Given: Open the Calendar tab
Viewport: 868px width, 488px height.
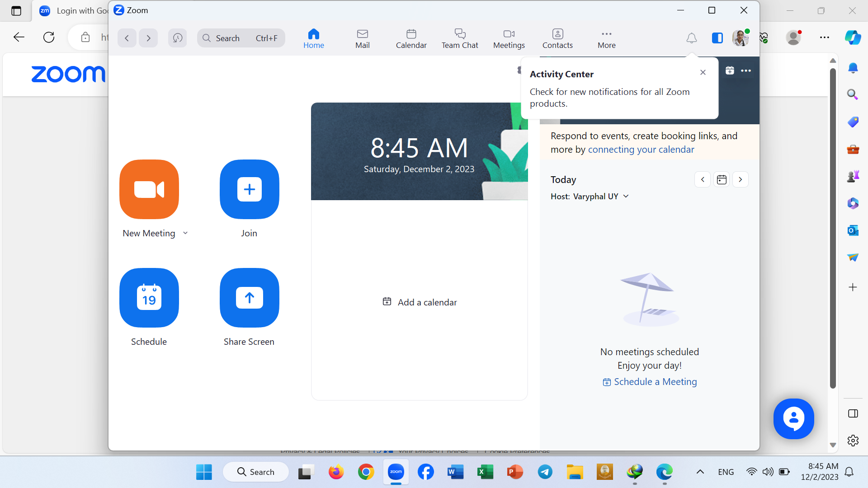Looking at the screenshot, I should click(x=411, y=39).
